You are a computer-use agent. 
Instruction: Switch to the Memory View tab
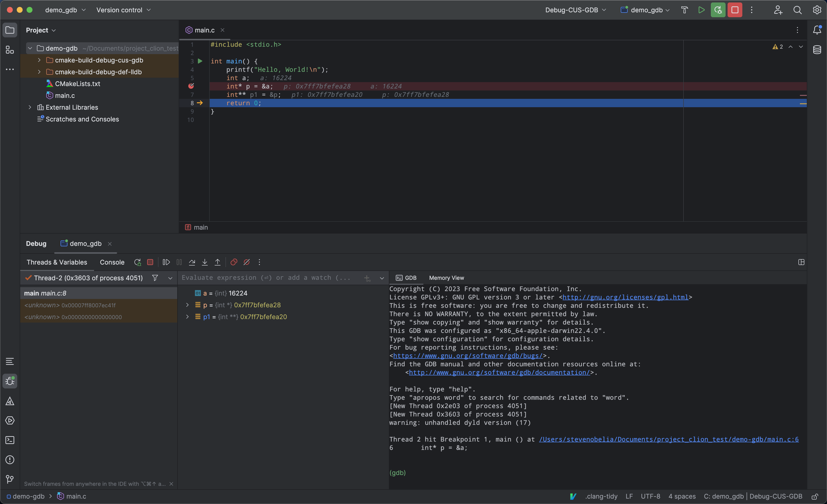pyautogui.click(x=446, y=278)
